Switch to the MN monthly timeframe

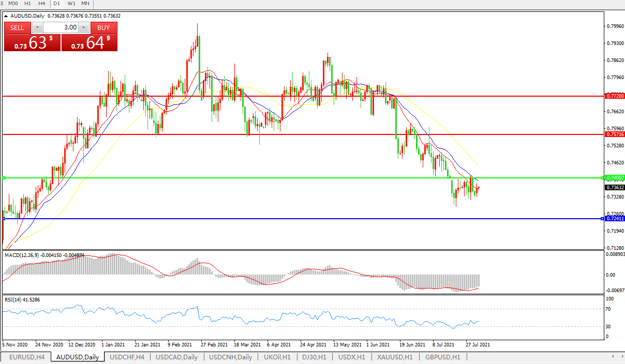86,4
